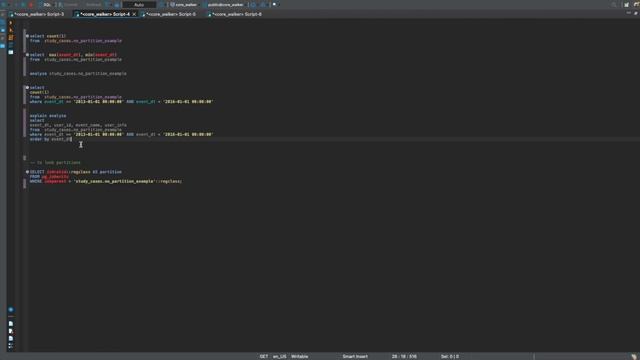Open the SQL editor toolbar button
This screenshot has width=640, height=360.
point(46,4)
